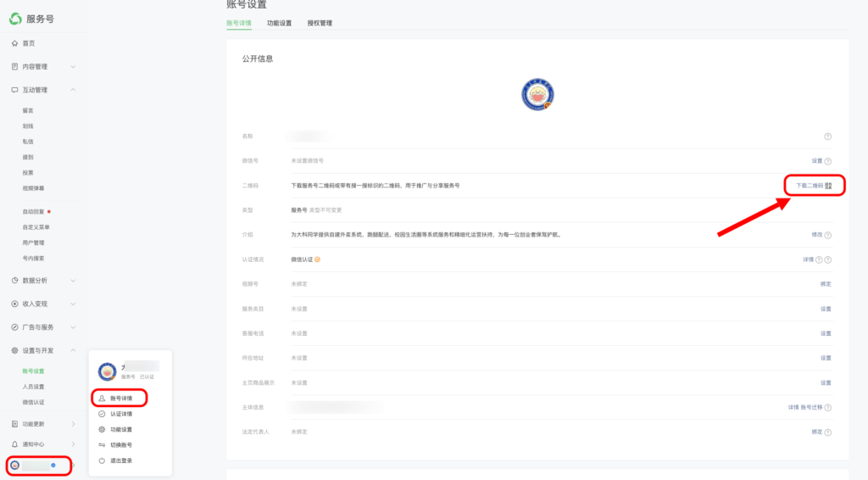Click the 设置与开发 gear icon
Screen dimensions: 868x480
click(x=14, y=350)
